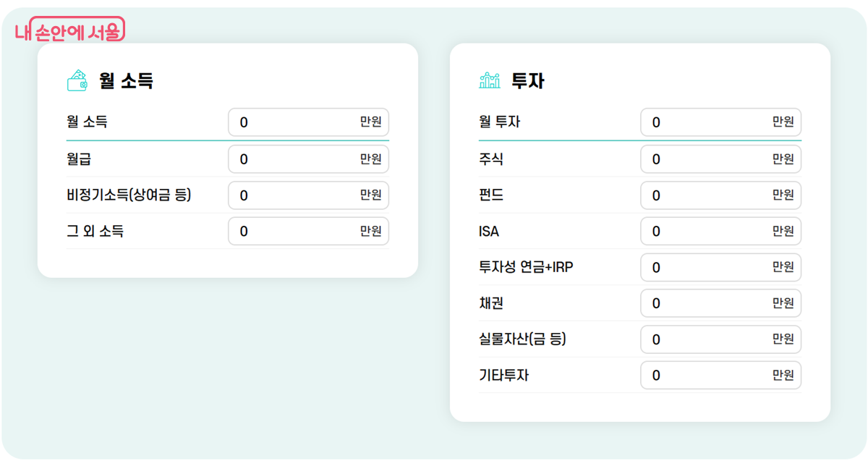Click the 기타투자 amount input field

(x=709, y=376)
